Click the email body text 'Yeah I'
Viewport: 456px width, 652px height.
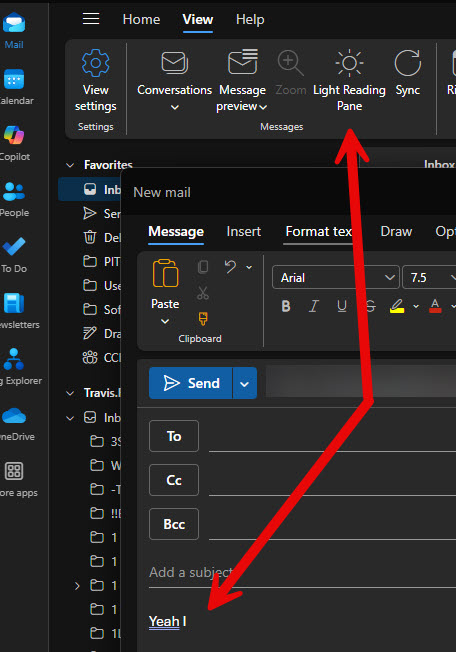point(167,621)
